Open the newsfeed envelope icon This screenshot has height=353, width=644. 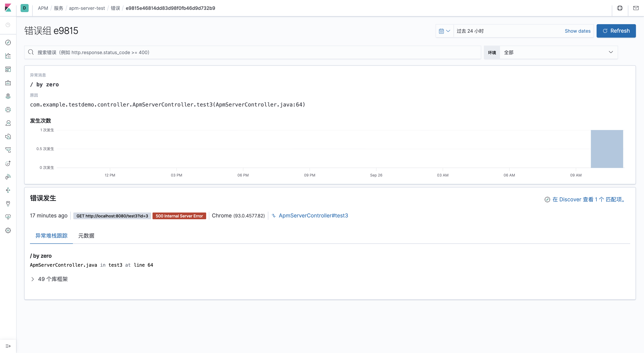pyautogui.click(x=636, y=8)
